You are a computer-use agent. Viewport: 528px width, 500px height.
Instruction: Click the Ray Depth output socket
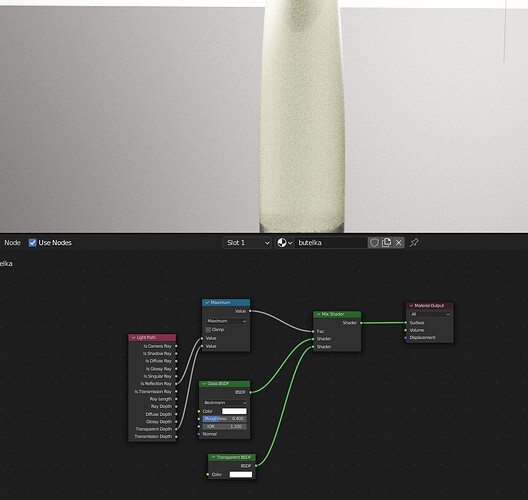pyautogui.click(x=176, y=406)
